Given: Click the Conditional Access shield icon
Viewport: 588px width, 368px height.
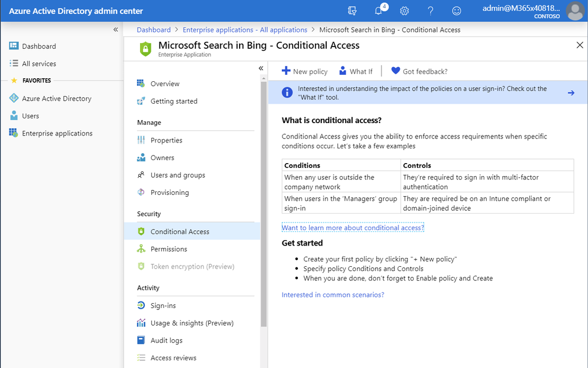Looking at the screenshot, I should [141, 231].
